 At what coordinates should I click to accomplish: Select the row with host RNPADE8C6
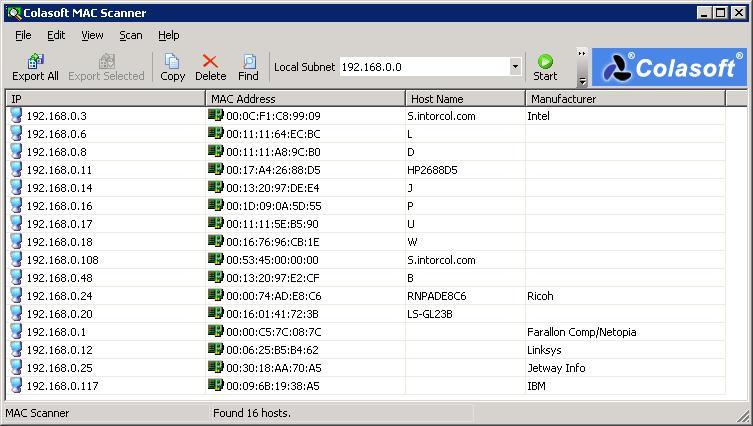point(436,296)
